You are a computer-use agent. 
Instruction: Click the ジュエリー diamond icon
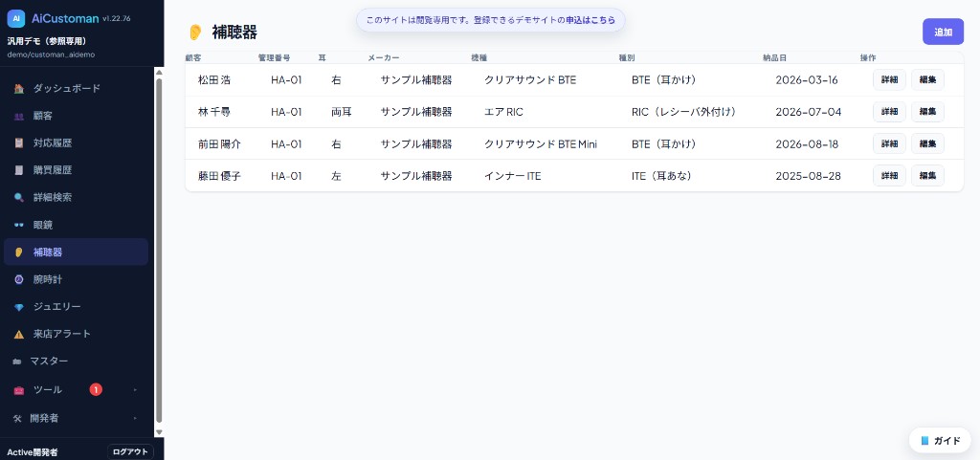tap(19, 307)
